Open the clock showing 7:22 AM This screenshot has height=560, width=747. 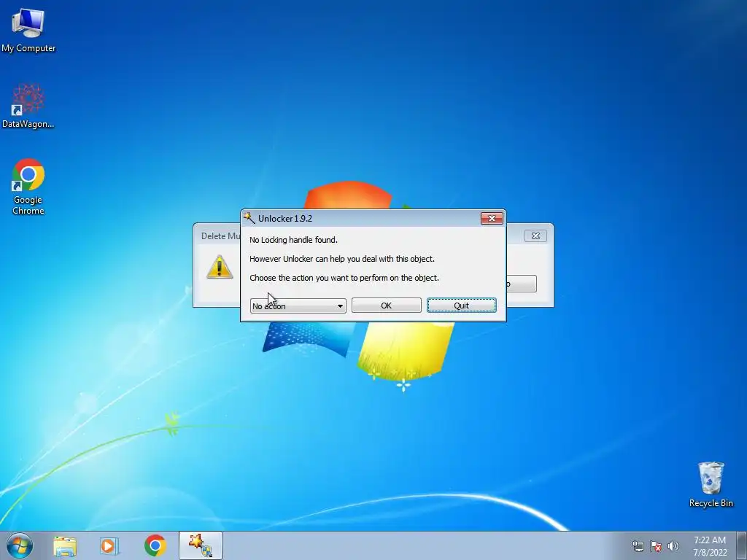[710, 546]
